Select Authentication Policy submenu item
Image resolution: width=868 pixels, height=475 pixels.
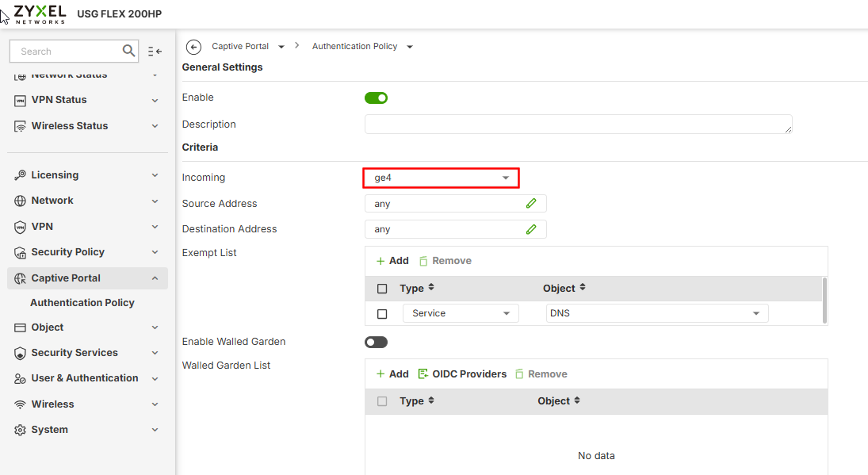click(82, 303)
